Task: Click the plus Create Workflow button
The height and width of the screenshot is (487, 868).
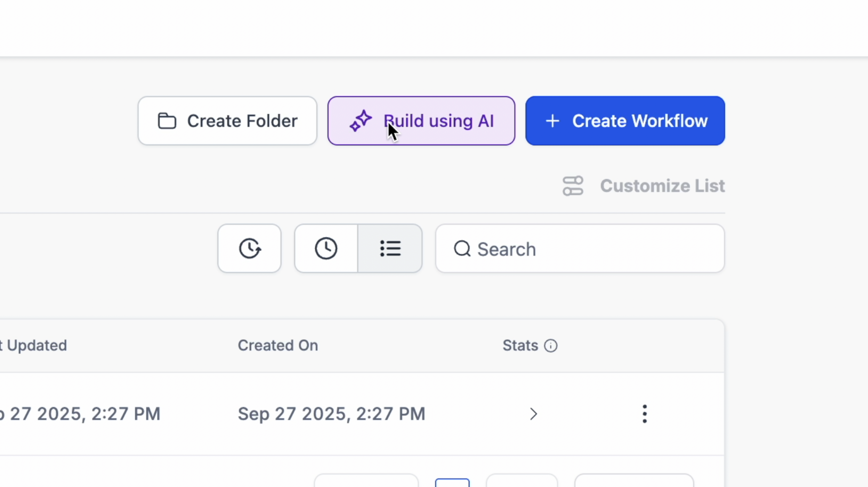Action: [x=625, y=121]
